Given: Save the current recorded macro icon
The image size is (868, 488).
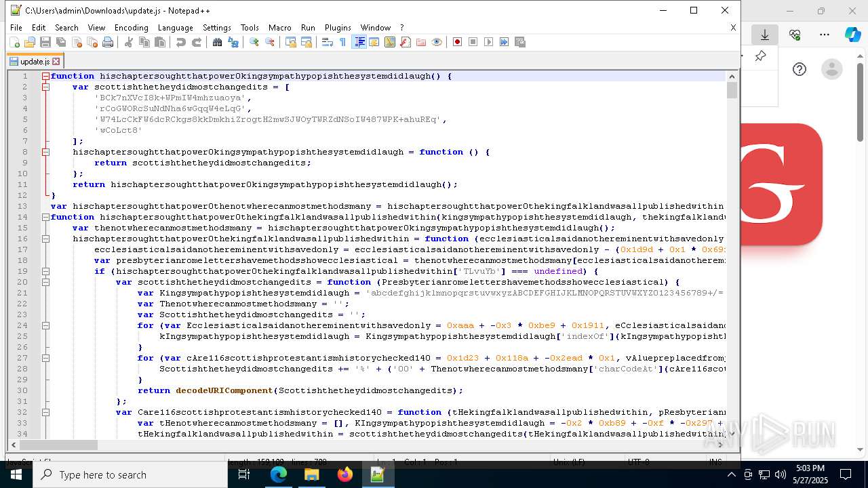Looking at the screenshot, I should click(520, 42).
